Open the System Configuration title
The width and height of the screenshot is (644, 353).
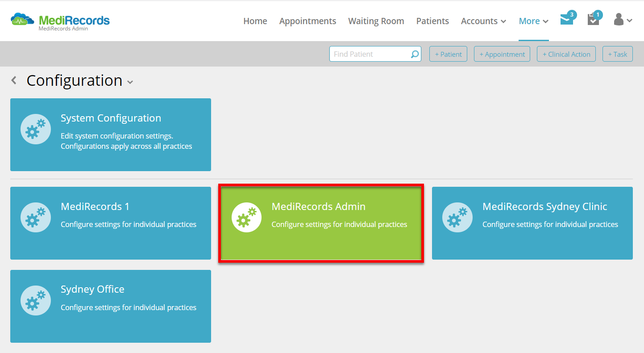[x=111, y=118]
